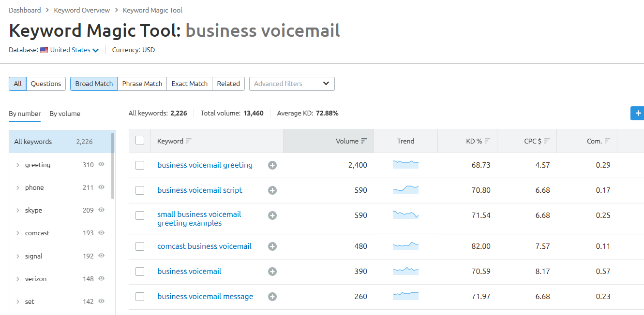Sort by Com. column sort icon
Viewport: 644px width, 315px height.
(x=607, y=141)
